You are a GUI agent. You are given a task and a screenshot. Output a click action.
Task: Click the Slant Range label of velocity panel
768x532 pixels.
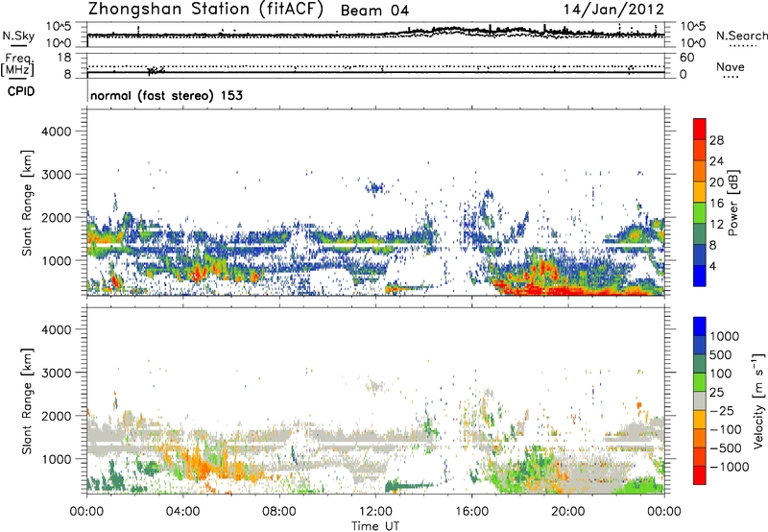pos(27,401)
